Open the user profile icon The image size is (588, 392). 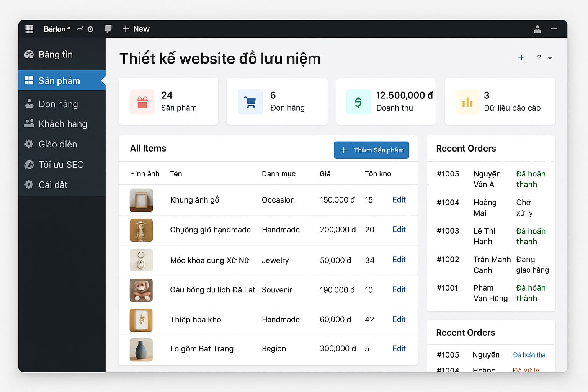click(x=537, y=29)
